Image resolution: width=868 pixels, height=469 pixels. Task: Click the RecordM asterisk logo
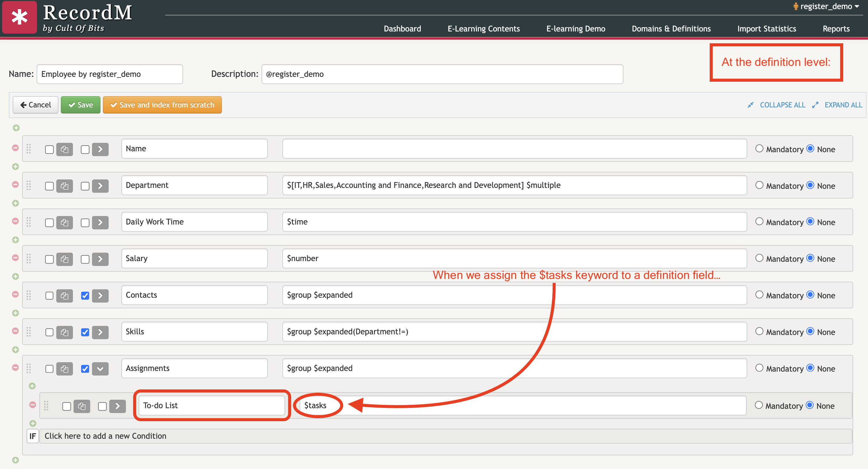point(20,17)
